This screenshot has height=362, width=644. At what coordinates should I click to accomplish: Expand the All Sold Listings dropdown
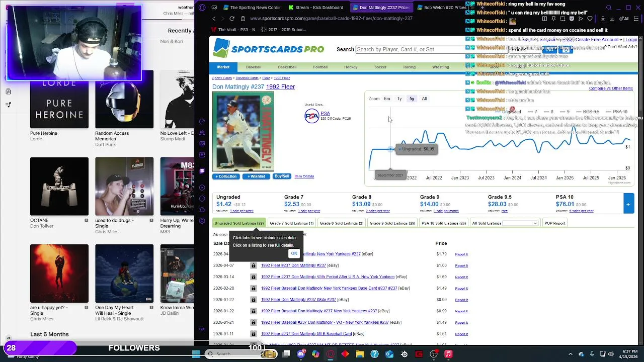coord(520,223)
